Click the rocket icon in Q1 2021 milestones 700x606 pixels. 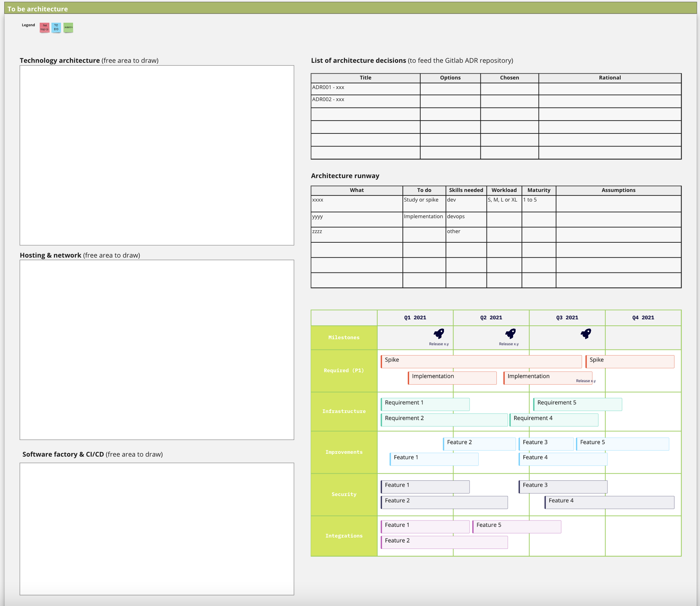coord(439,334)
